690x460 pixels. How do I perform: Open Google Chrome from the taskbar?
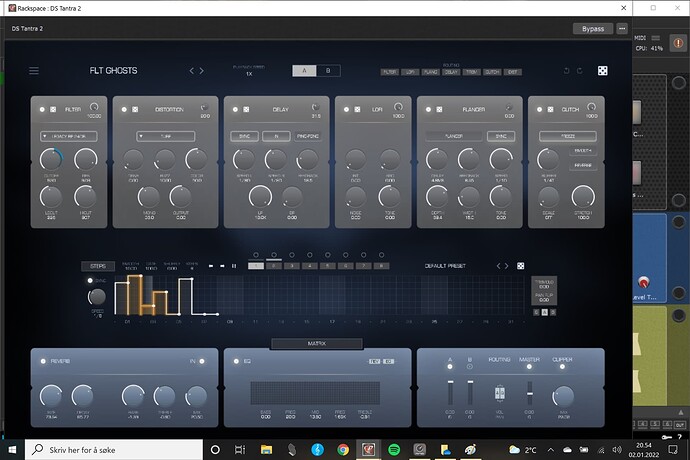pos(343,449)
